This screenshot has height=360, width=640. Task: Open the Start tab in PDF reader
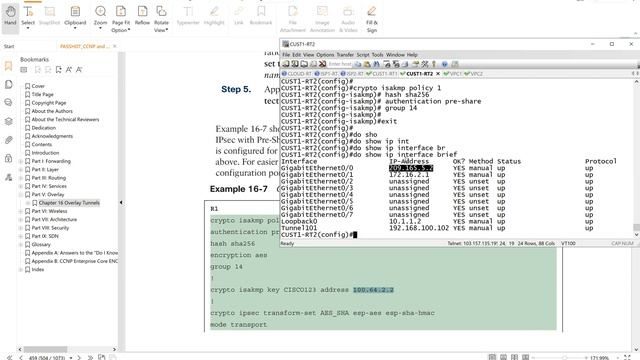[x=9, y=47]
